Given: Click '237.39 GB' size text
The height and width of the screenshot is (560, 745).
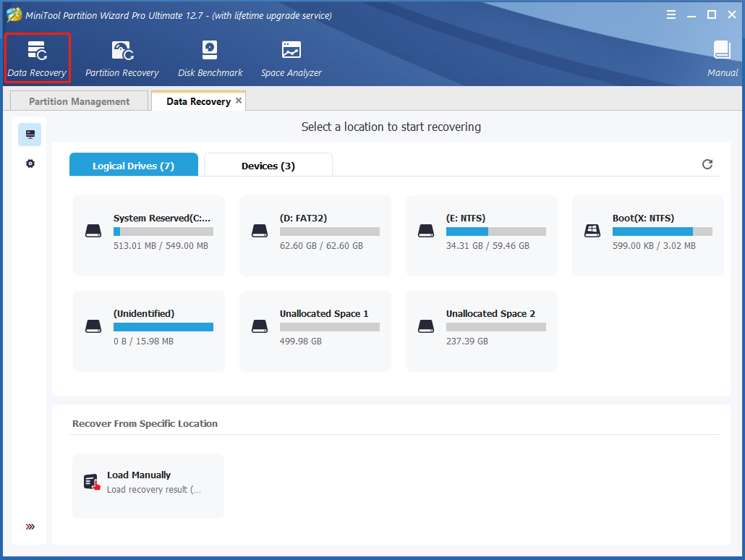Looking at the screenshot, I should (467, 341).
